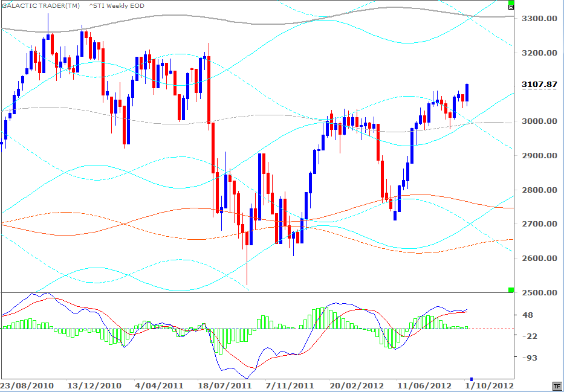Image resolution: width=564 pixels, height=392 pixels.
Task: Click the current price label 3107.87
Action: coord(540,85)
